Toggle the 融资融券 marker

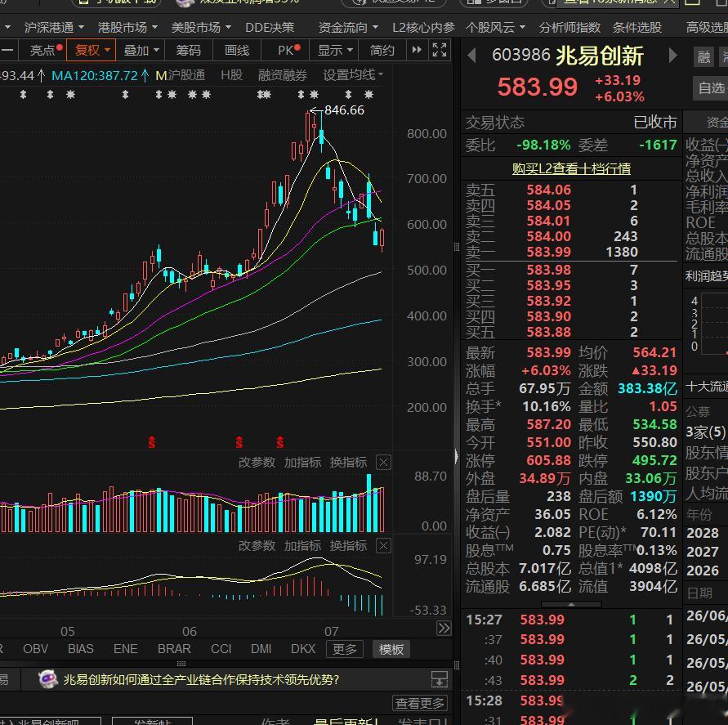(283, 74)
